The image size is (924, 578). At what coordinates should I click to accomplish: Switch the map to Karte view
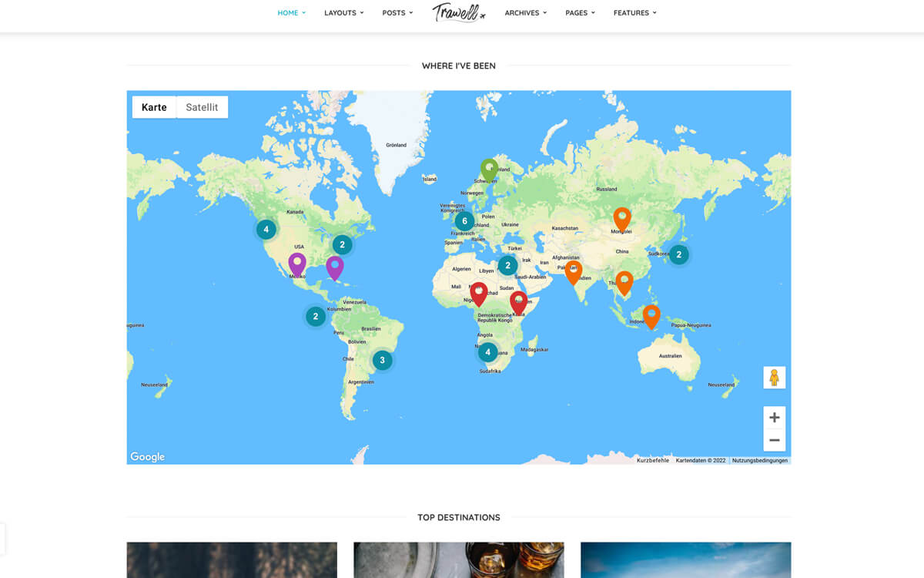point(154,107)
